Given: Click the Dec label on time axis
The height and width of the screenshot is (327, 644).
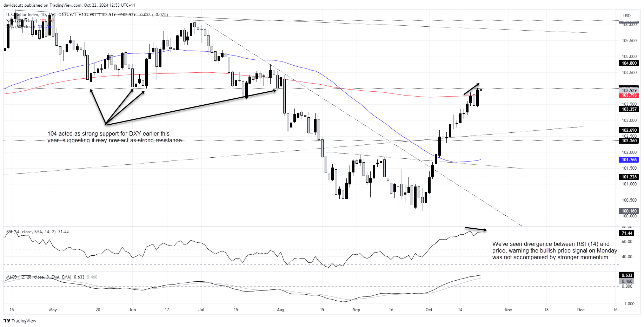Looking at the screenshot, I should point(581,310).
